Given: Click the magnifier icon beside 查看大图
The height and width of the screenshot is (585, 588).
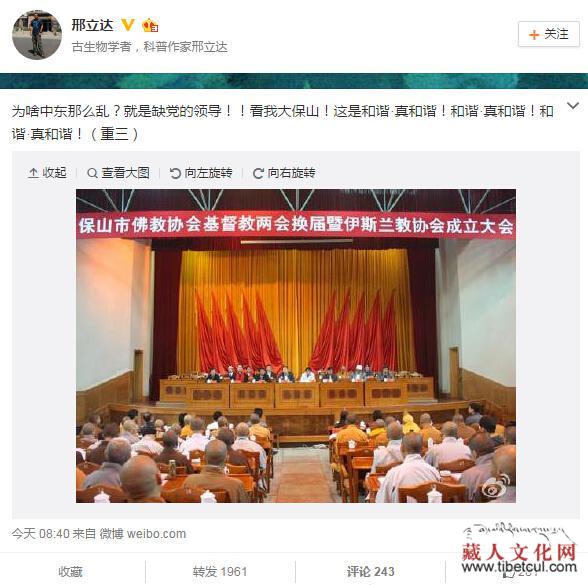Looking at the screenshot, I should pos(92,173).
